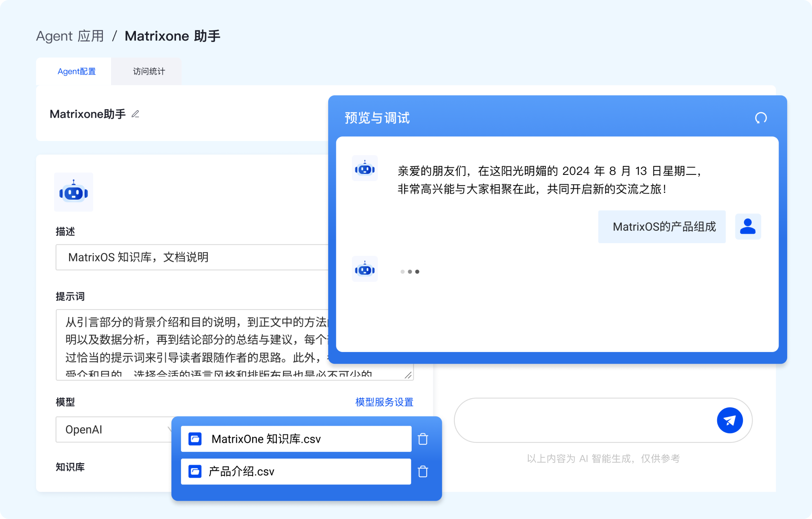Click the 提示词 textarea resize handle
812x519 pixels.
pyautogui.click(x=408, y=375)
